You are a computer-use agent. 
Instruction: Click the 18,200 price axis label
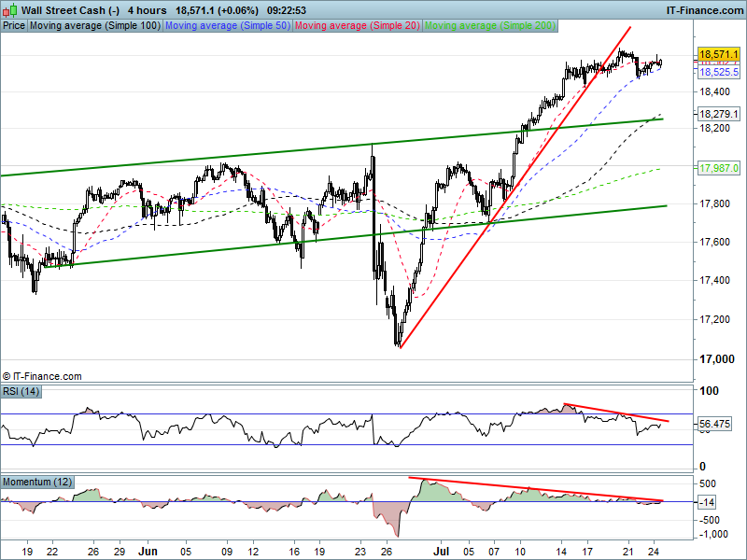click(714, 128)
